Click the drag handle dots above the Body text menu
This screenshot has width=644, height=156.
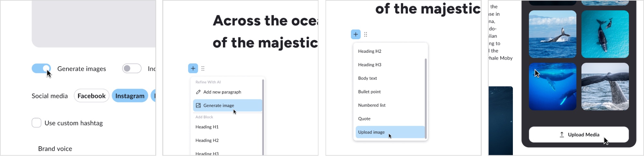click(x=365, y=34)
